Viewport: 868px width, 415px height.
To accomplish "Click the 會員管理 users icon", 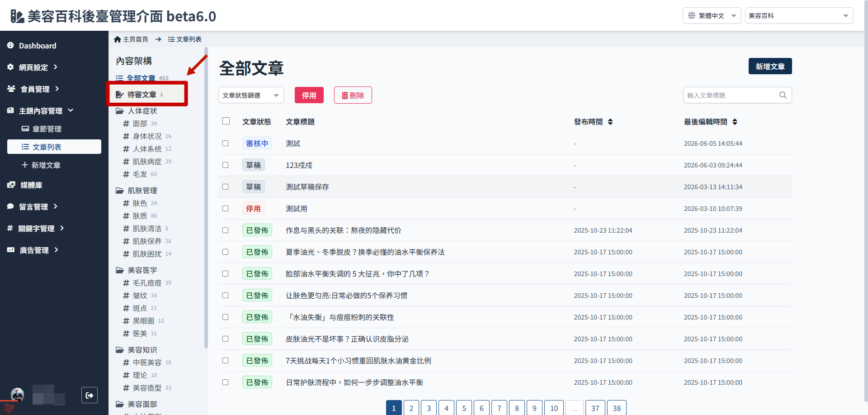I will click(x=11, y=89).
